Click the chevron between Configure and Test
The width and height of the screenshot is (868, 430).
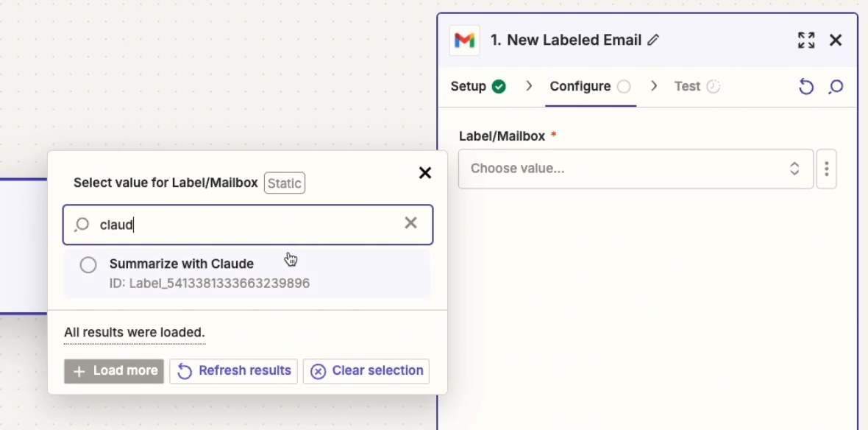point(654,86)
